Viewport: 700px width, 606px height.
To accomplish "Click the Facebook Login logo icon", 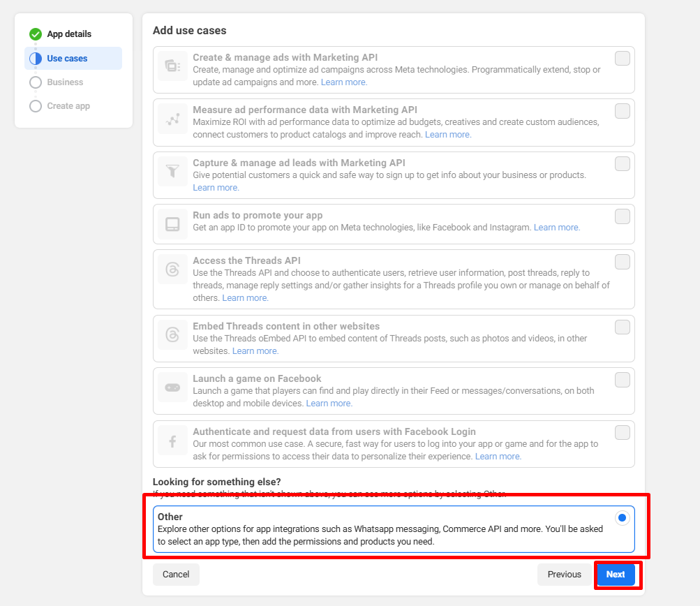I will pos(172,441).
